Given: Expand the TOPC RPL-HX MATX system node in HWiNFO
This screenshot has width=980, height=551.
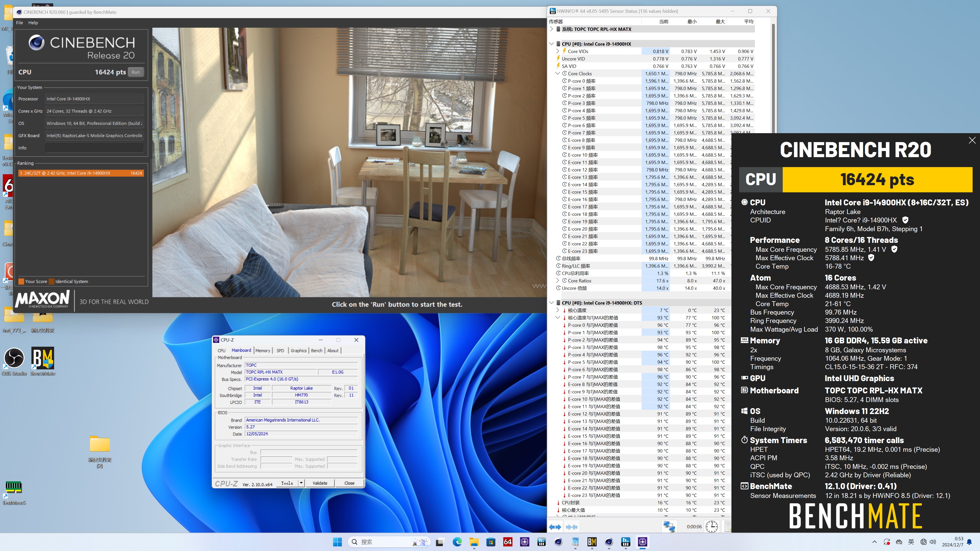Looking at the screenshot, I should [x=552, y=29].
